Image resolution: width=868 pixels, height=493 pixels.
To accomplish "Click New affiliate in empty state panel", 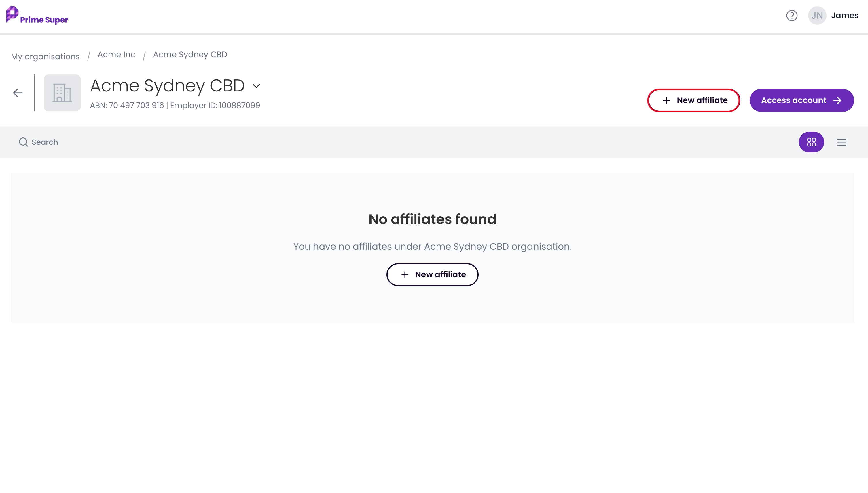I will tap(432, 275).
